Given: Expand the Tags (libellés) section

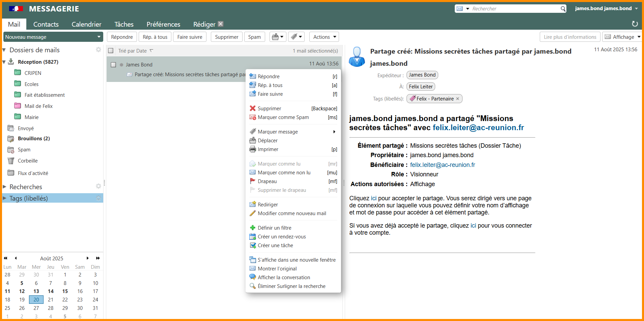Looking at the screenshot, I should 5,198.
